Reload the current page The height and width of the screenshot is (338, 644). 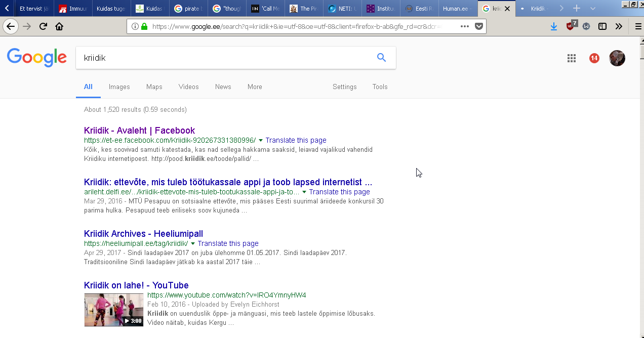pos(43,26)
